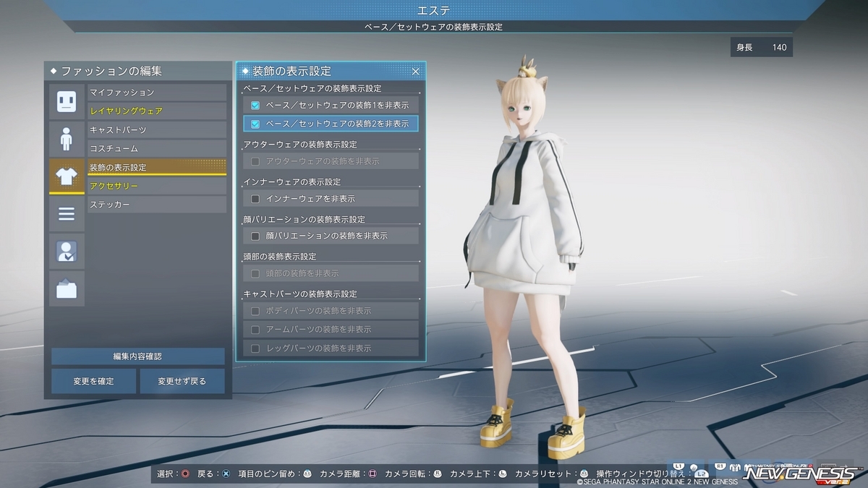This screenshot has width=868, height=488.
Task: Uncheck ベース/セットウェアの装飾1を非表示
Action: tap(255, 105)
